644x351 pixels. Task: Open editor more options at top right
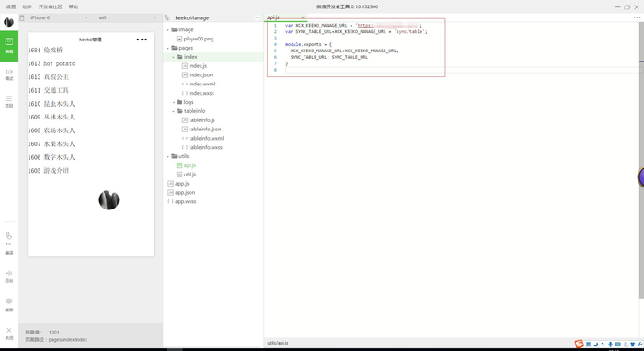[x=637, y=17]
